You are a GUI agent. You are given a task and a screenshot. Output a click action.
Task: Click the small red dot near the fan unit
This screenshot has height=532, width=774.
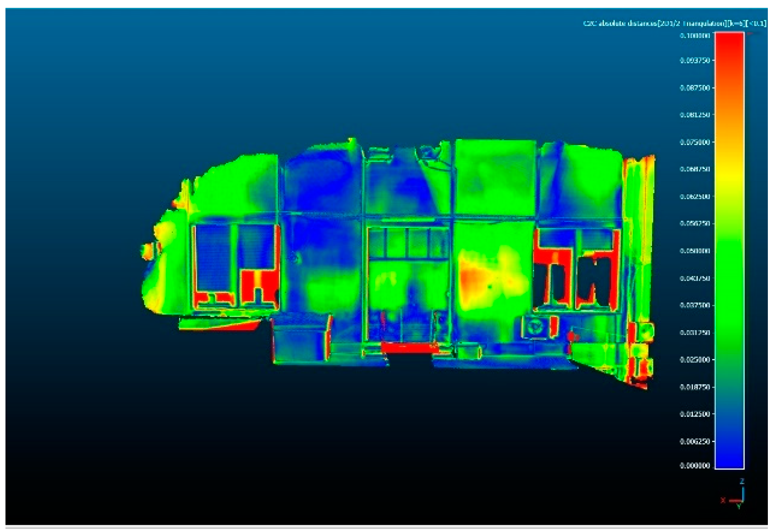pyautogui.click(x=571, y=336)
